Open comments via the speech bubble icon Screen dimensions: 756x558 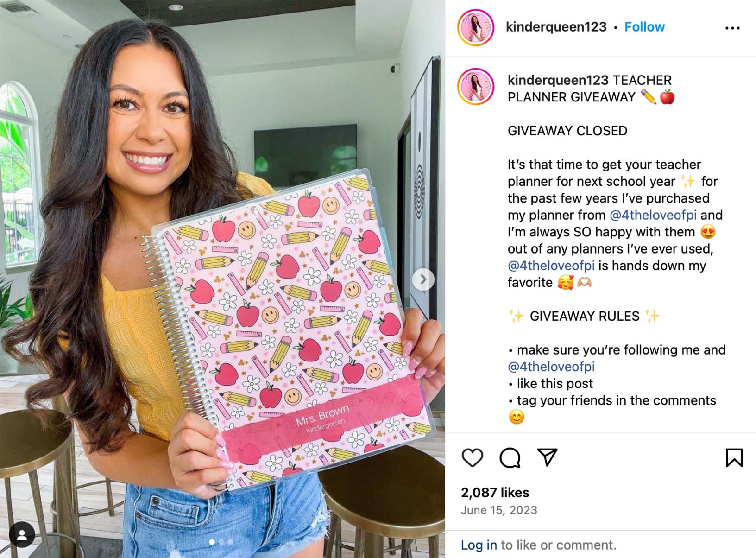[510, 458]
